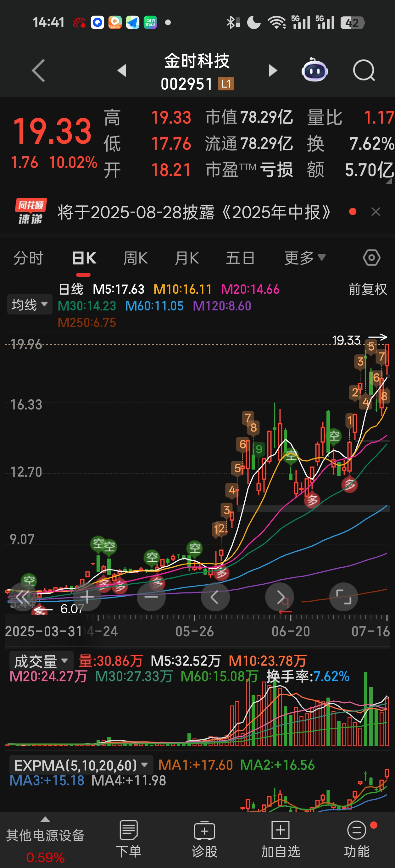Tap the 流通78.29亿 value
Screen dimensions: 395x868
[249, 143]
